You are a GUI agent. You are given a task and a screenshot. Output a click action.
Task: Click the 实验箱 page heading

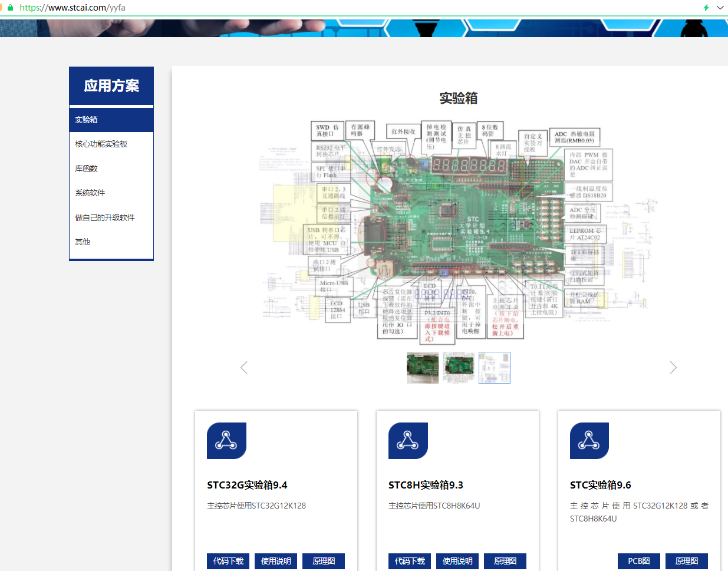(x=459, y=98)
